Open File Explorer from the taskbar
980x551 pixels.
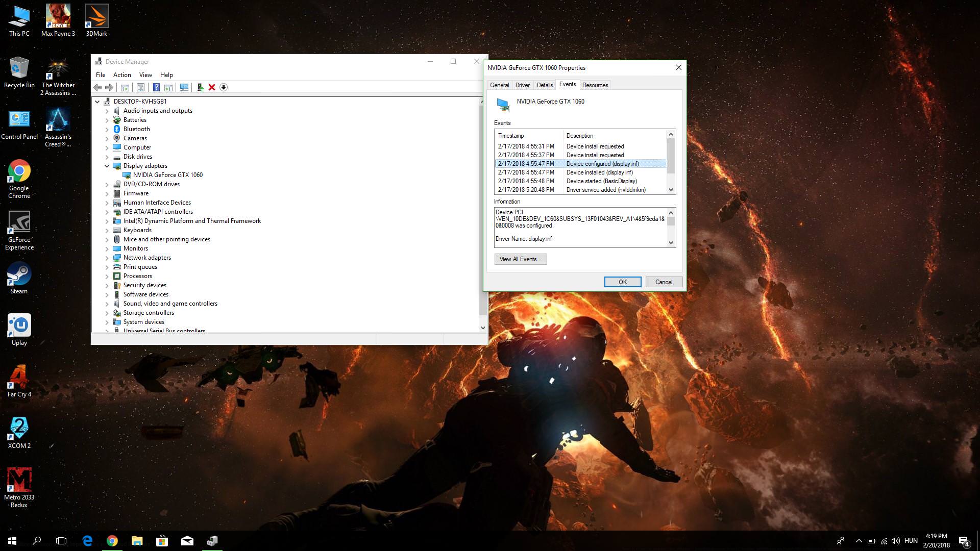137,541
